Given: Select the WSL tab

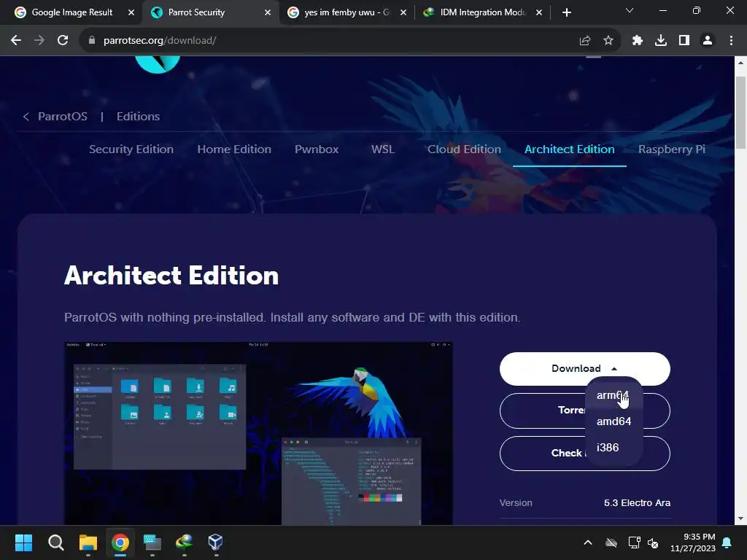Looking at the screenshot, I should pos(382,149).
